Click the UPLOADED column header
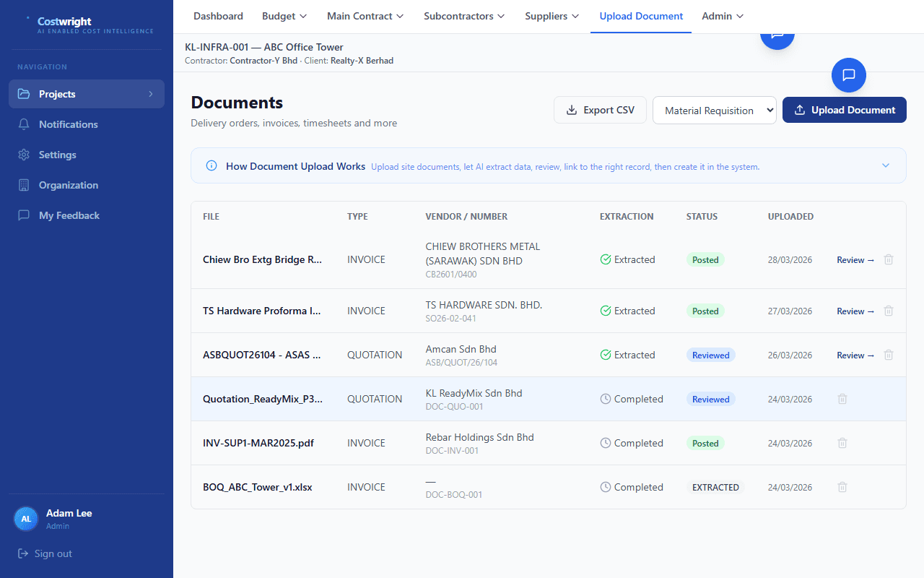The width and height of the screenshot is (924, 578). pos(790,216)
